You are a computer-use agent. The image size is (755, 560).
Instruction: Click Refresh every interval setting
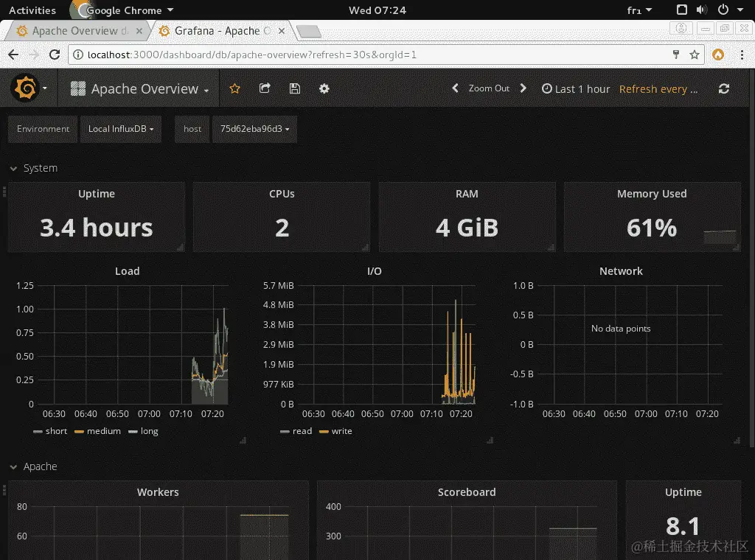tap(658, 89)
